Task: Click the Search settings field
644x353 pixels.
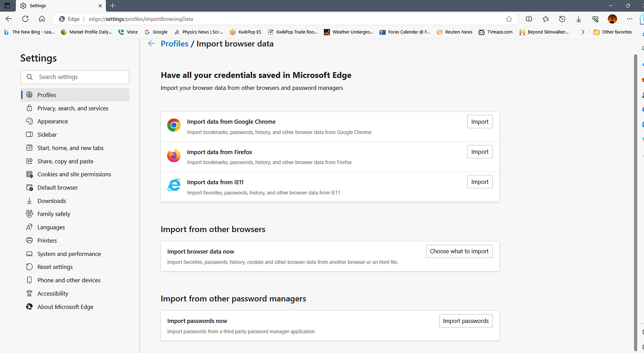Action: (75, 77)
